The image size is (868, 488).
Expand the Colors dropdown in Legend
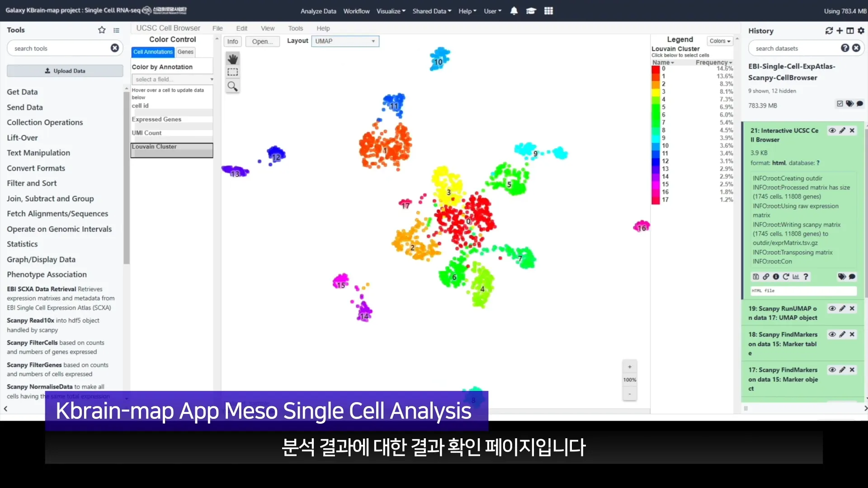coord(720,41)
